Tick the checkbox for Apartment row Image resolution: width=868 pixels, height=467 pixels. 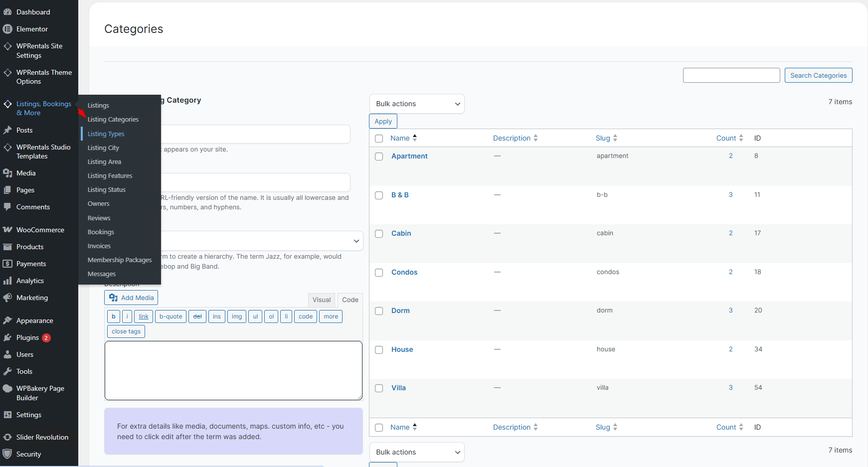click(x=379, y=156)
